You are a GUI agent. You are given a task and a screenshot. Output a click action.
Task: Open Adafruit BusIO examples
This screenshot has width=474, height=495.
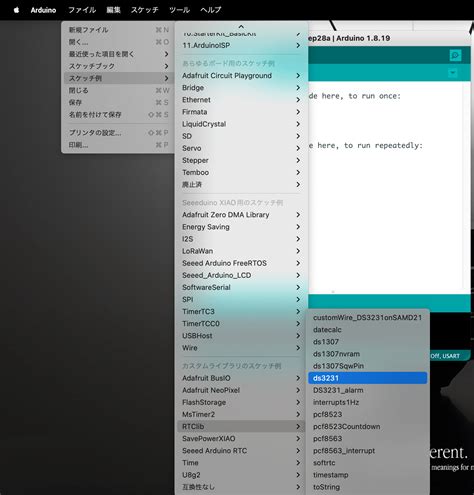241,378
